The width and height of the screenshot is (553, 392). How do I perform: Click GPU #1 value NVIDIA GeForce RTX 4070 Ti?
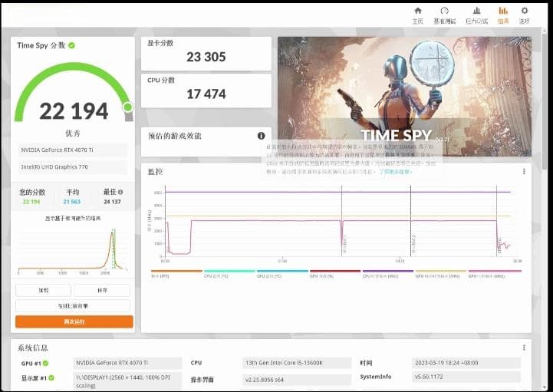pyautogui.click(x=127, y=363)
